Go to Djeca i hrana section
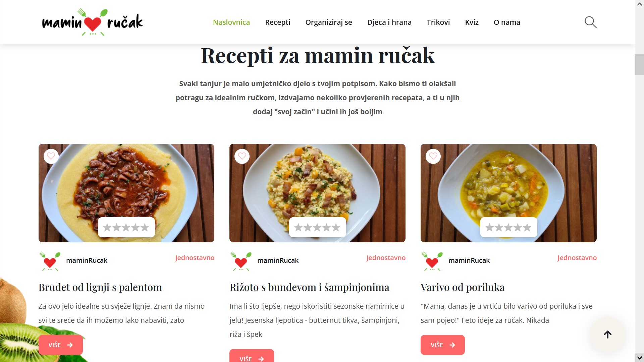Viewport: 644px width, 362px height. [389, 22]
